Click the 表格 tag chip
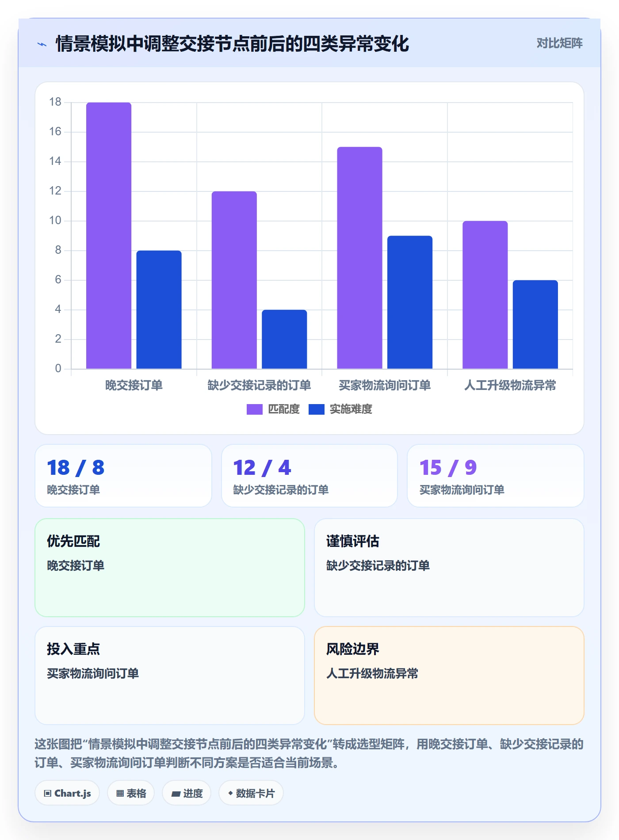This screenshot has width=619, height=840. click(x=131, y=793)
